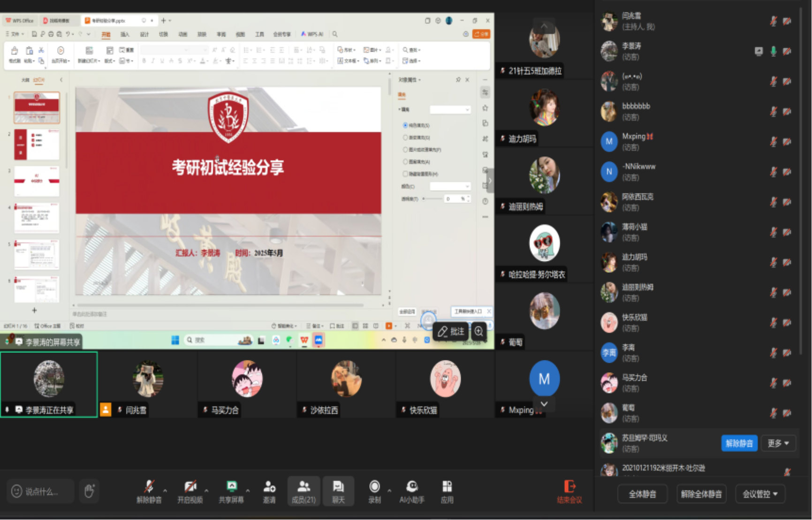Click the raise hand icon
Viewport: 812px width, 520px height.
pyautogui.click(x=89, y=491)
